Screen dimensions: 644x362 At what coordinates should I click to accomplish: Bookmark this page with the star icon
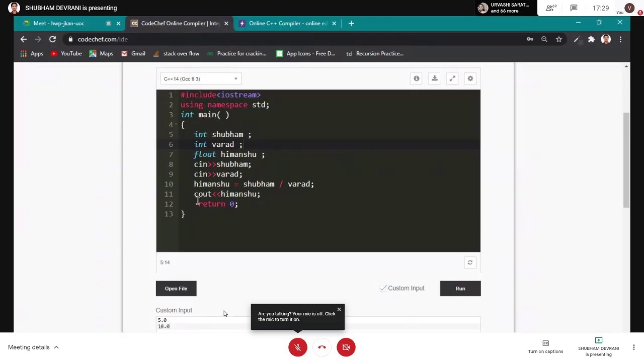coord(559,39)
